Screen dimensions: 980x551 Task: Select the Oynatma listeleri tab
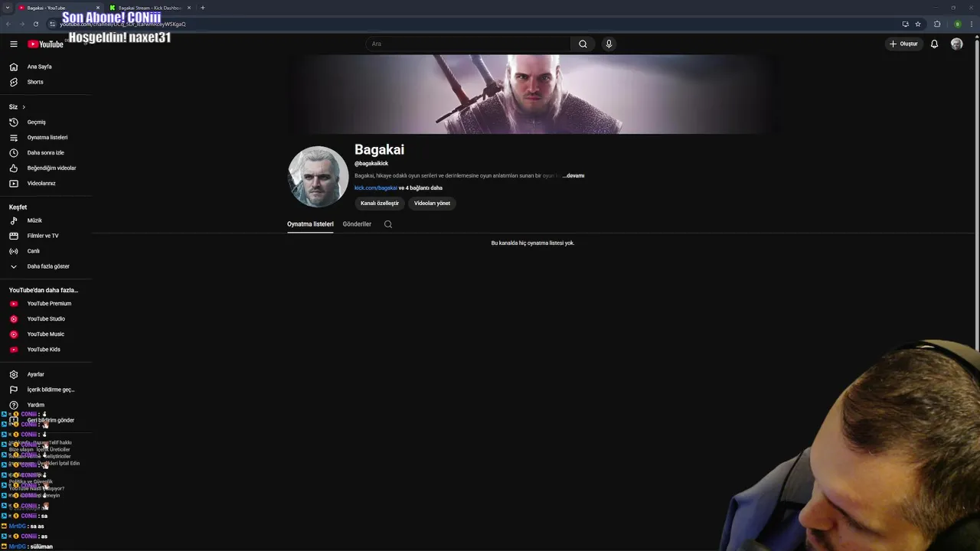(x=310, y=224)
